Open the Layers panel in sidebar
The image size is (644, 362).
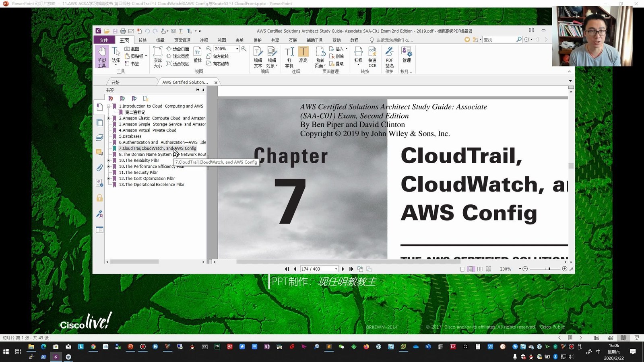[99, 138]
